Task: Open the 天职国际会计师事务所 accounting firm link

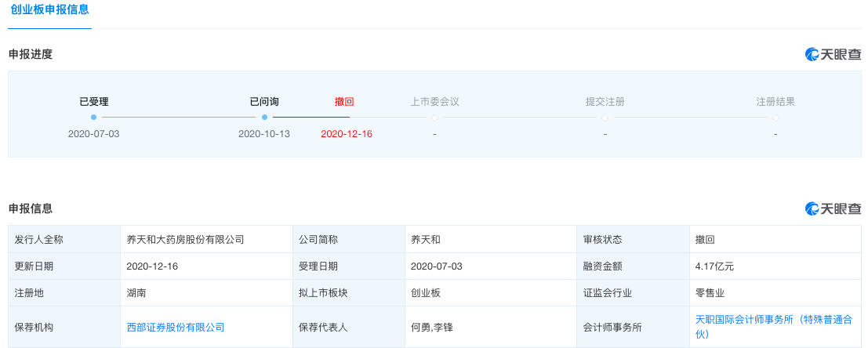Action: click(x=773, y=327)
